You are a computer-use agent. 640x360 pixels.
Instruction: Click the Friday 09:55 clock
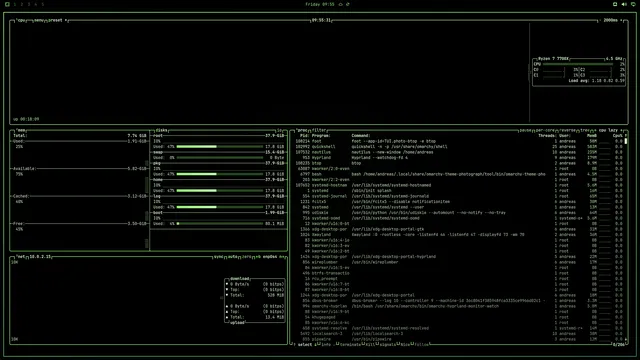(320, 4)
